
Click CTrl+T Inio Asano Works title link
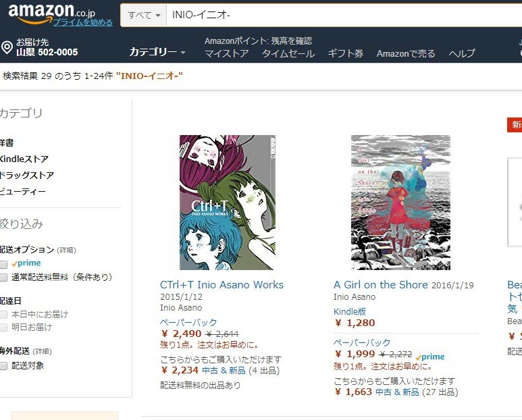(221, 285)
